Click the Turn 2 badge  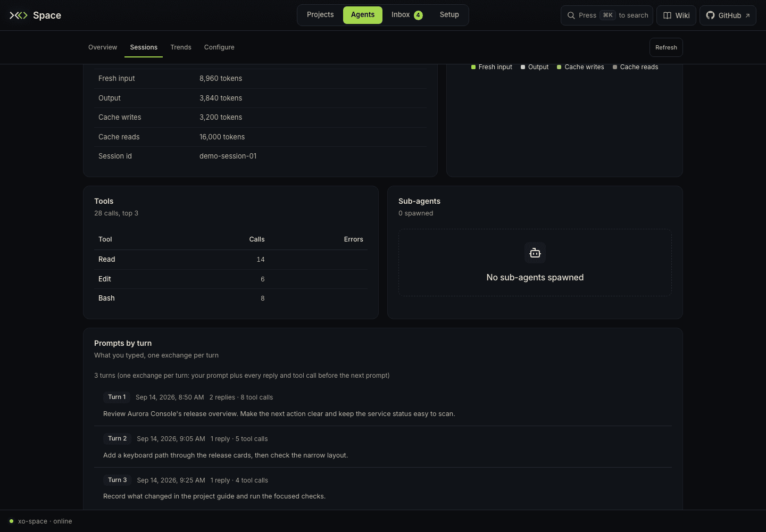coord(118,438)
